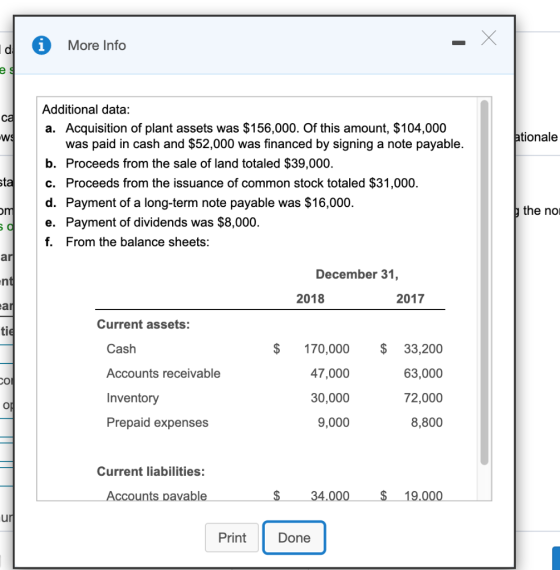560x570 pixels.
Task: Click the Cash row label
Action: pos(121,349)
